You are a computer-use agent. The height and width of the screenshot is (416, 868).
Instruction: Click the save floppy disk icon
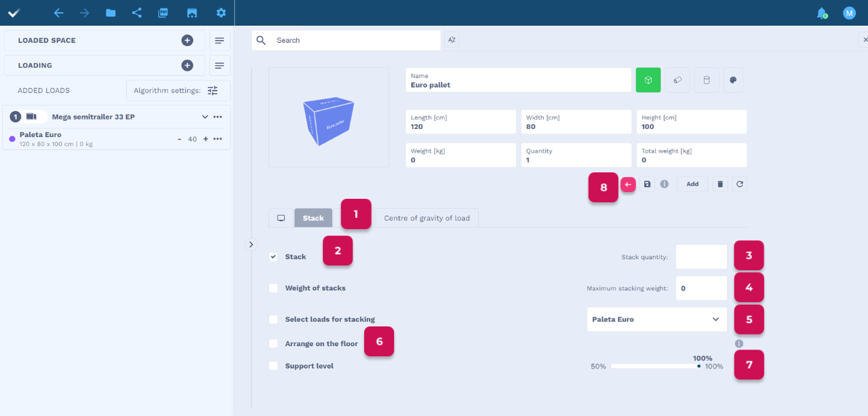click(x=647, y=184)
